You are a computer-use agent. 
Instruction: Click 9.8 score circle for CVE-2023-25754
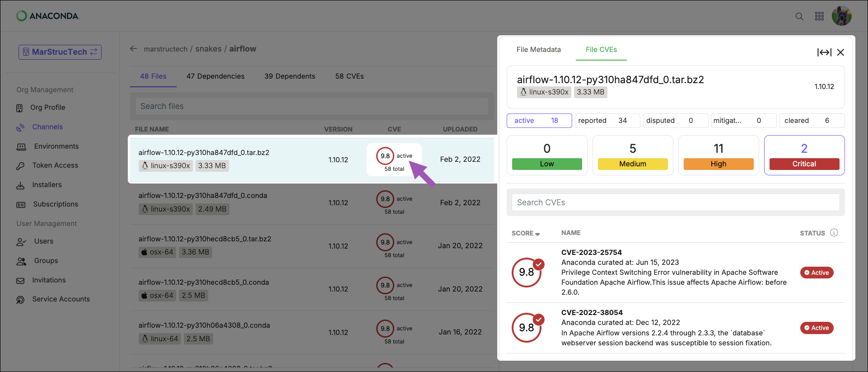(x=527, y=272)
